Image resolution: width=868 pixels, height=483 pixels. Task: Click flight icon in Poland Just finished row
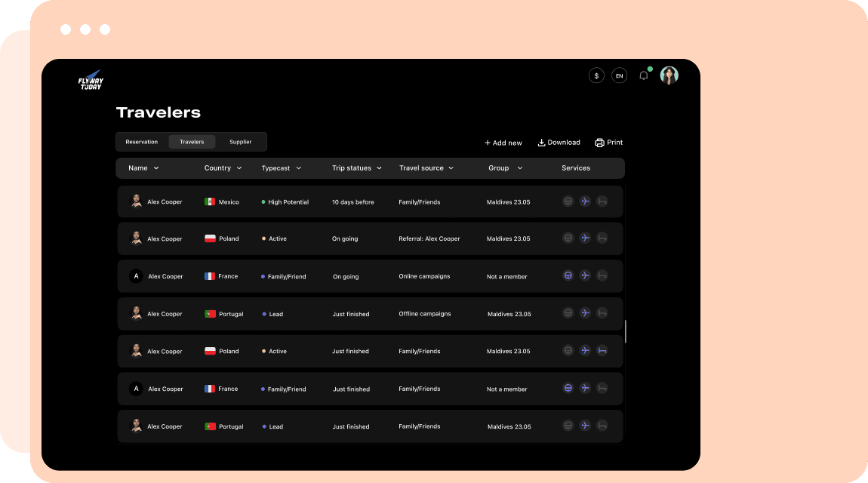[585, 350]
